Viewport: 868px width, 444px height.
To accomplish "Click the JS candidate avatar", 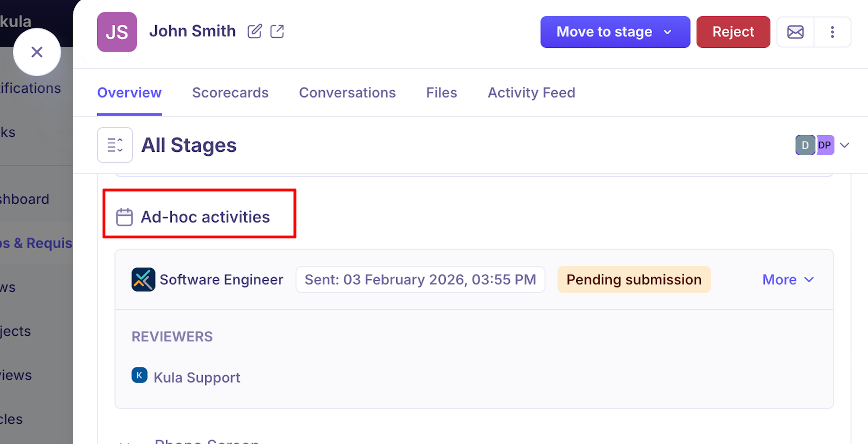I will pyautogui.click(x=117, y=32).
